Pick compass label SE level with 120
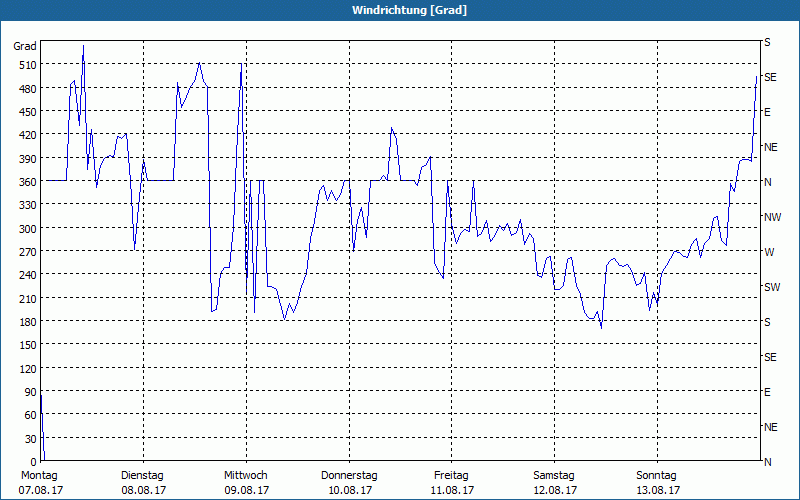Viewport: 800px width, 500px height. (770, 357)
